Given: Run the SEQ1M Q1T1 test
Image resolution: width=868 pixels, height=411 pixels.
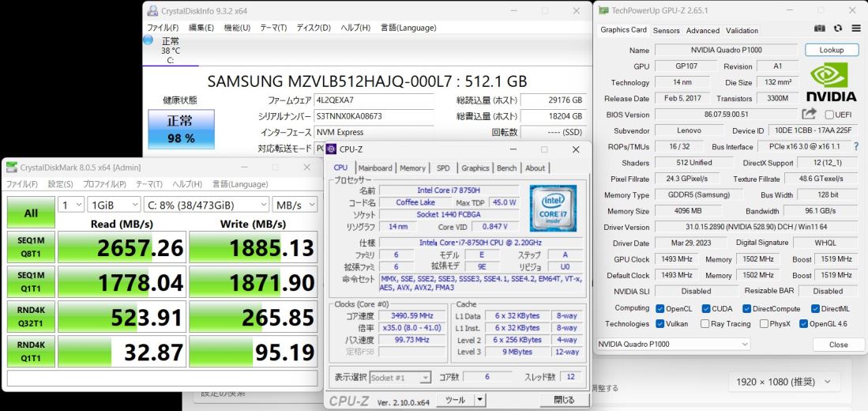Looking at the screenshot, I should tap(31, 282).
